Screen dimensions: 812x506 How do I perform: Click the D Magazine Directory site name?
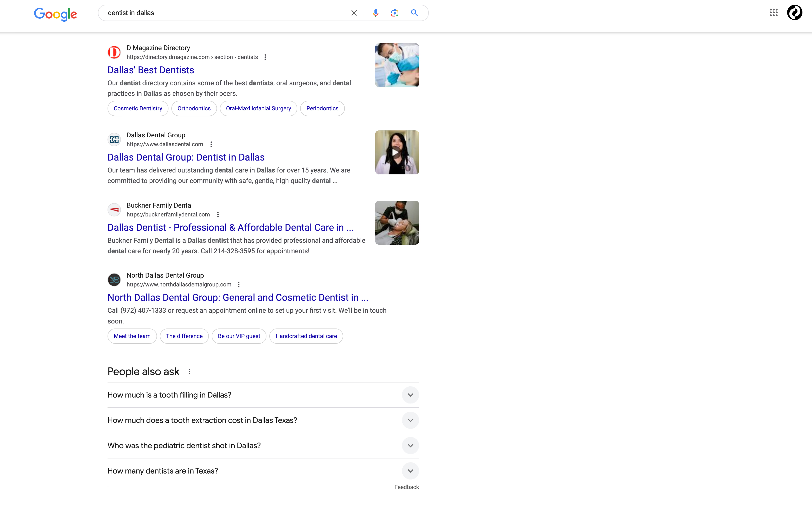pyautogui.click(x=158, y=48)
